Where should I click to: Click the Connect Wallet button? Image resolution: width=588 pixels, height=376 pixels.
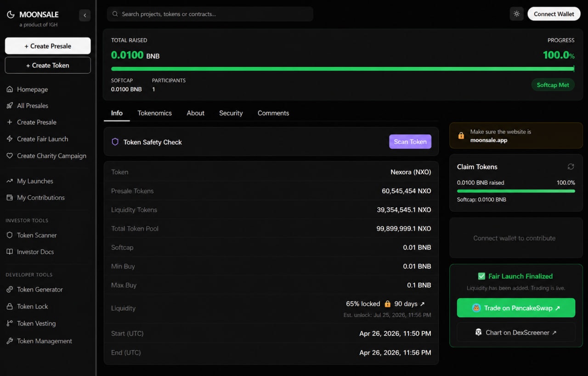pyautogui.click(x=554, y=14)
